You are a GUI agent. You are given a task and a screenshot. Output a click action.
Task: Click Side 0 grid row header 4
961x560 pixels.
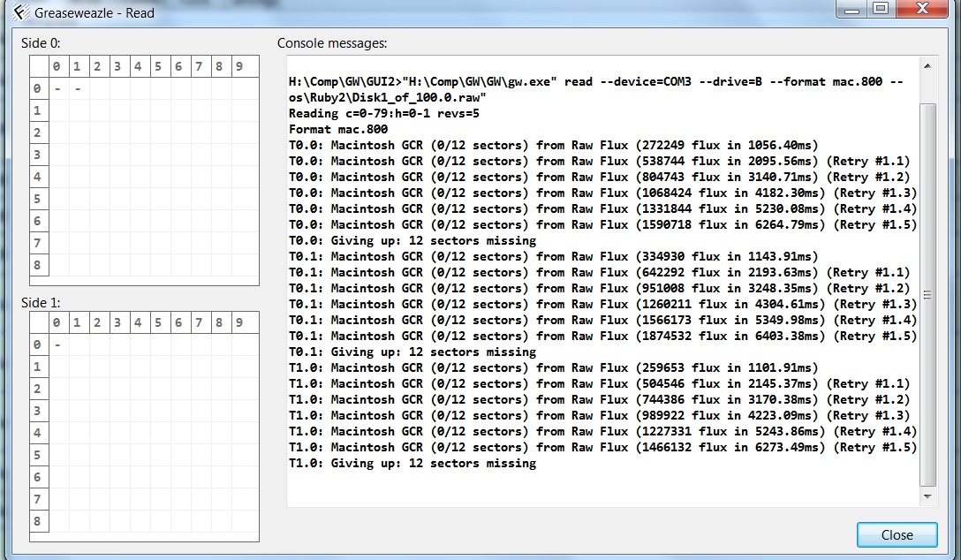click(37, 177)
